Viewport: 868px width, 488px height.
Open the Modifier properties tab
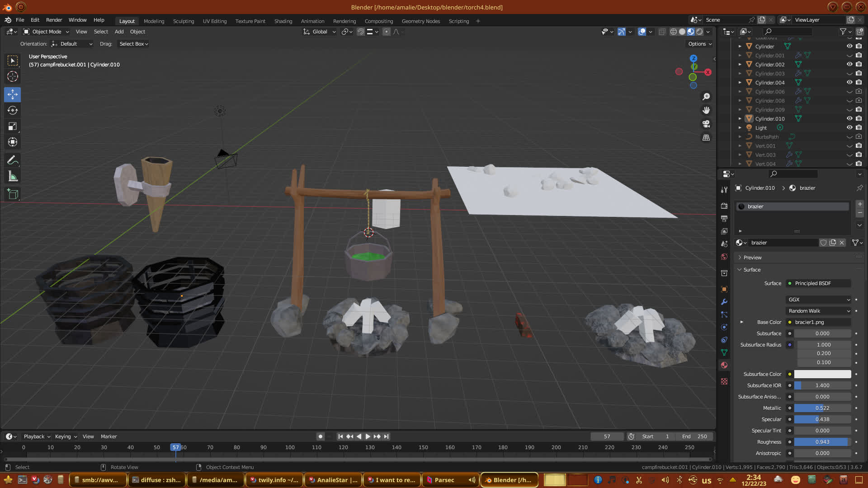tap(724, 302)
